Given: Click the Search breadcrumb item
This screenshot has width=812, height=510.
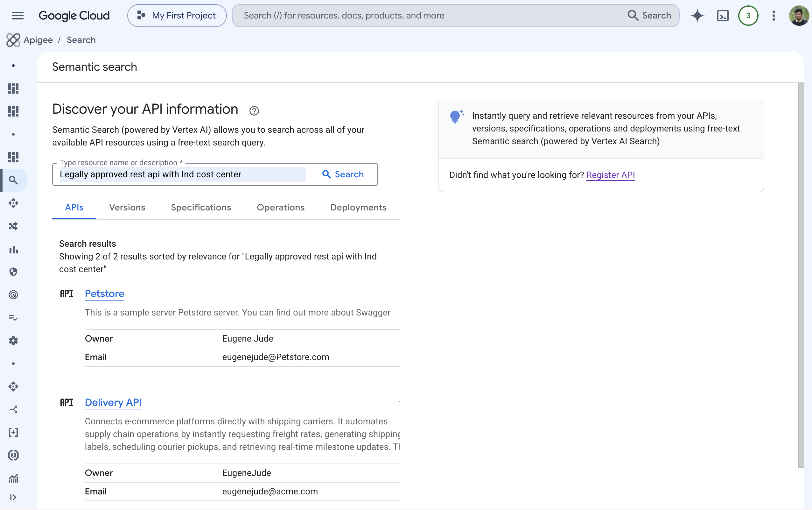Looking at the screenshot, I should coord(81,40).
